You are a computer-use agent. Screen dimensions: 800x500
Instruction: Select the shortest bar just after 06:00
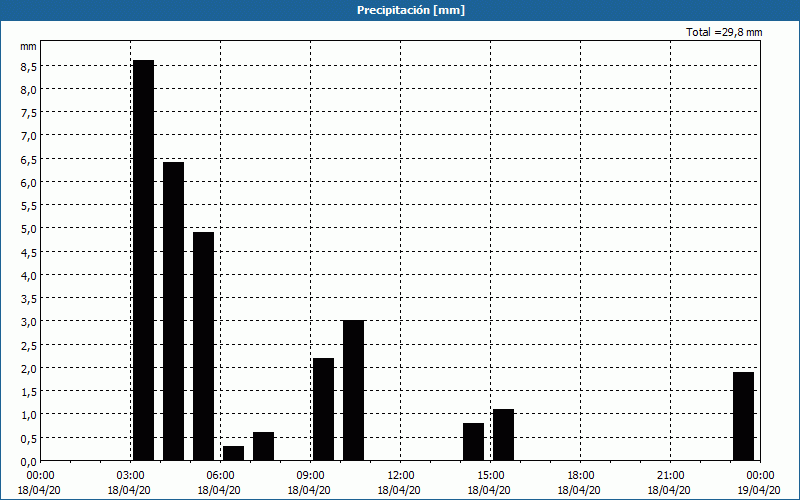[234, 454]
